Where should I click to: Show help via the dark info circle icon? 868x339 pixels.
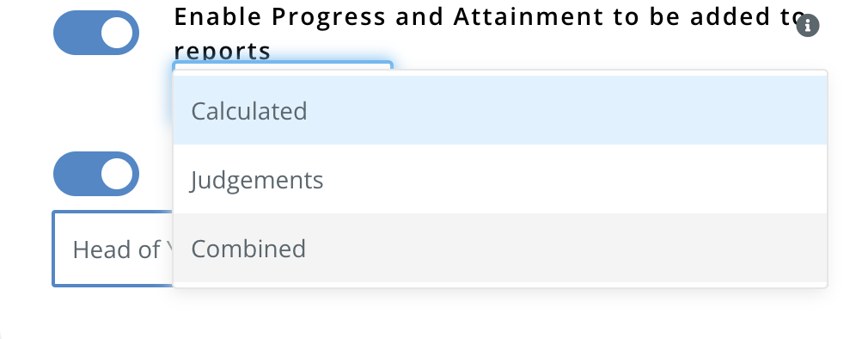[807, 26]
